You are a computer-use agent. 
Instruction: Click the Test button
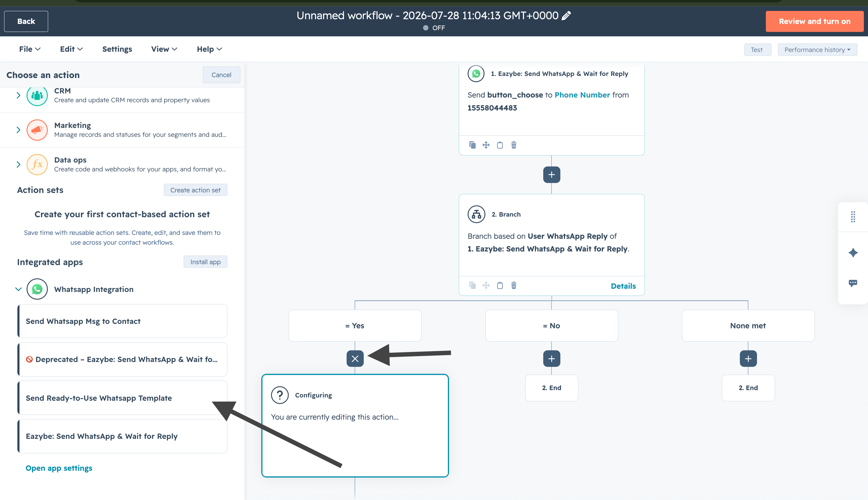[757, 50]
